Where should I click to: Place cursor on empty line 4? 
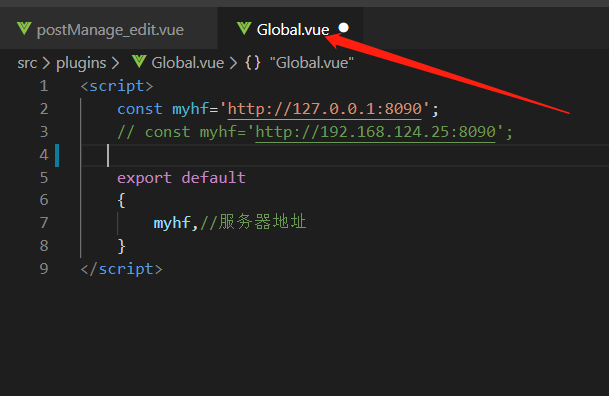(345, 155)
